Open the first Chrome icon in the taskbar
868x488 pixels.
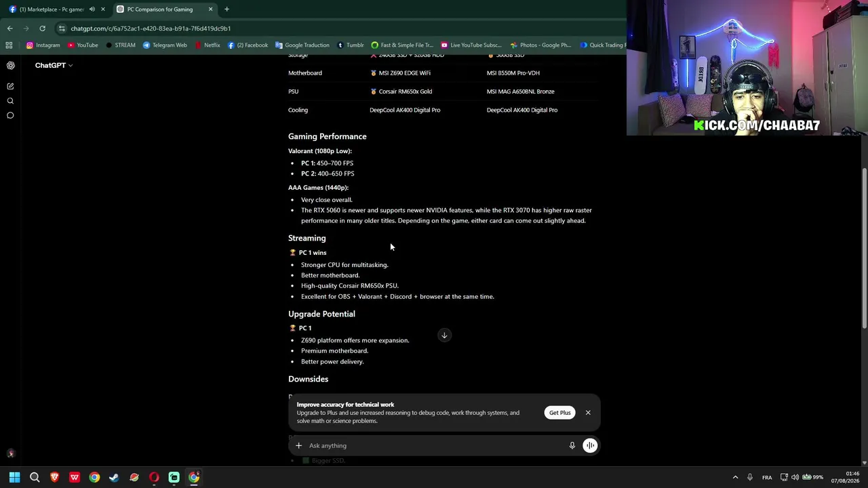pyautogui.click(x=94, y=477)
